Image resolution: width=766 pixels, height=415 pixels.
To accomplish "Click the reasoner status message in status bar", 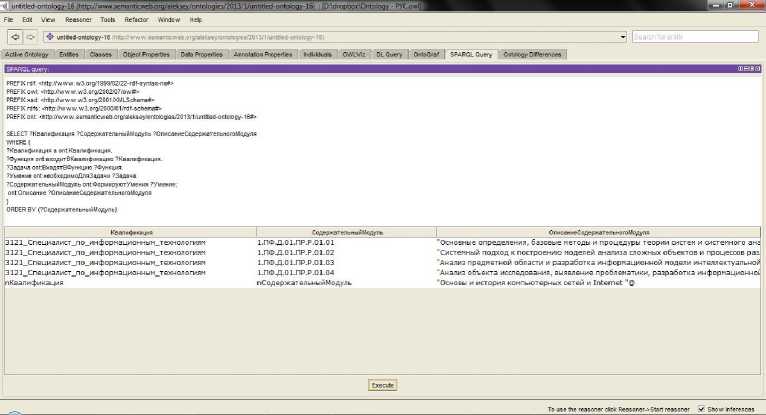I will [x=618, y=410].
